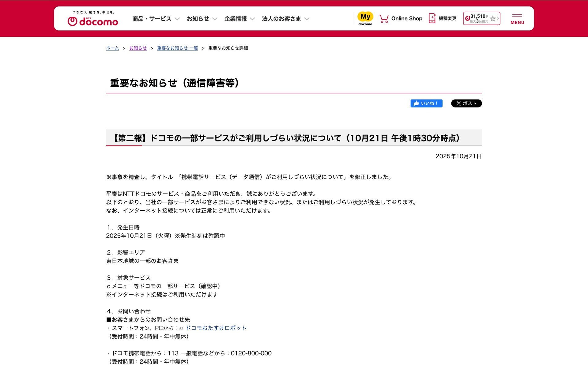Expand 商品・サービス dropdown chevron
The height and width of the screenshot is (369, 588).
point(177,19)
